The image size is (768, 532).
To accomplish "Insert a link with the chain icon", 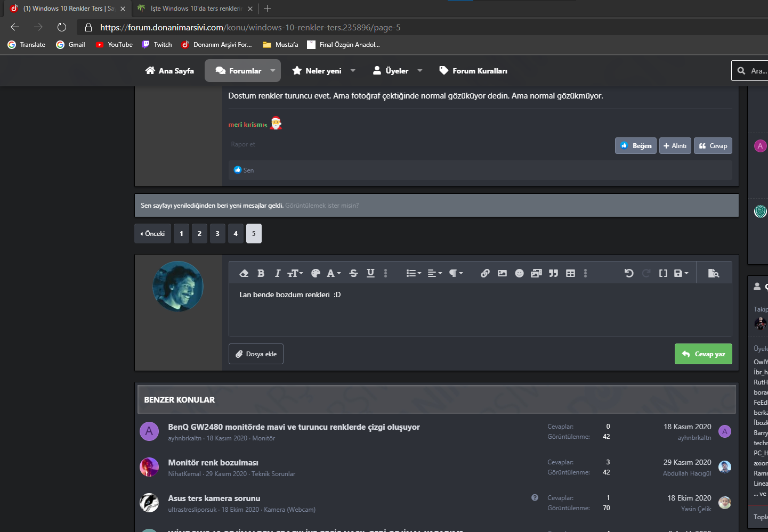I will (485, 273).
